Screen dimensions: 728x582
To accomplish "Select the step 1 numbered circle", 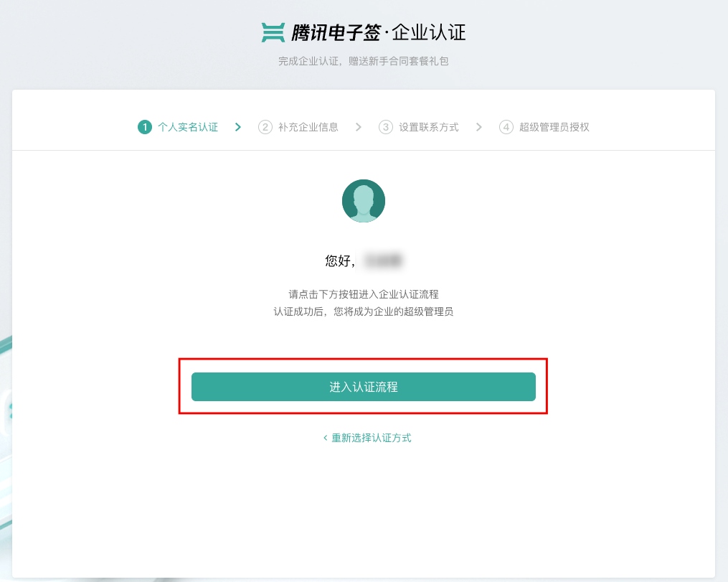I will [145, 127].
